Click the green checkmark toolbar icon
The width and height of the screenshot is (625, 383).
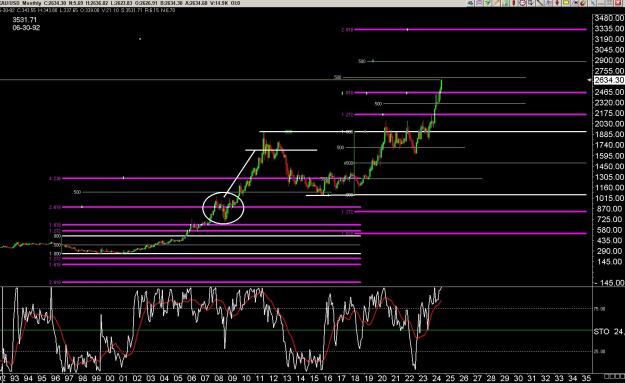point(487,3)
